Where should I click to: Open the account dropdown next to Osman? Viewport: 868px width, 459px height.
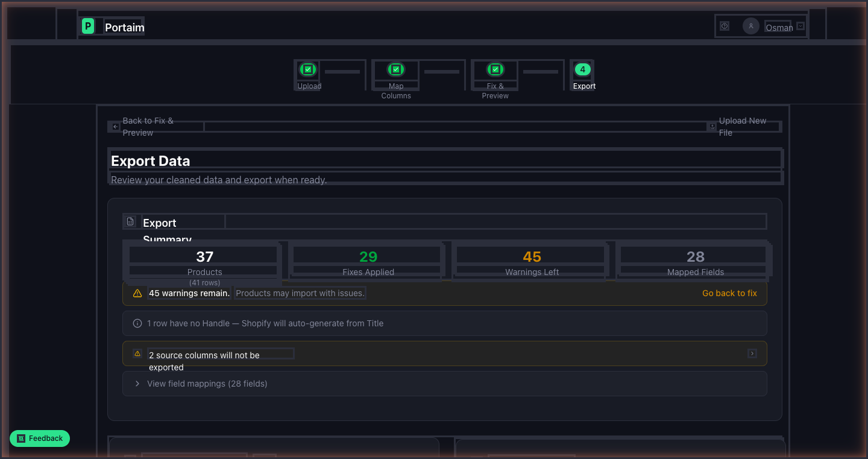[x=799, y=25]
